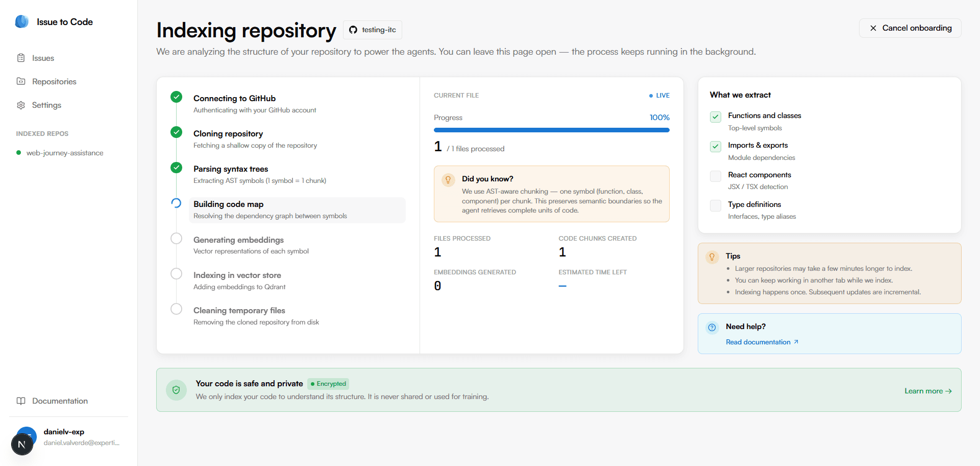Select the Building code map step
980x466 pixels.
coord(297,209)
